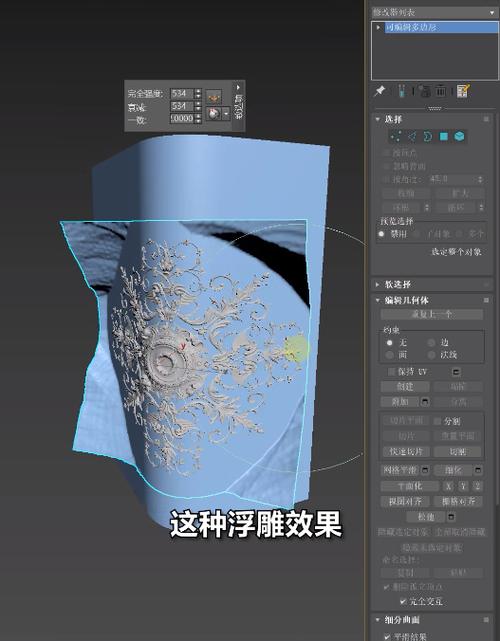Select 子对象 preview selection radio

417,234
